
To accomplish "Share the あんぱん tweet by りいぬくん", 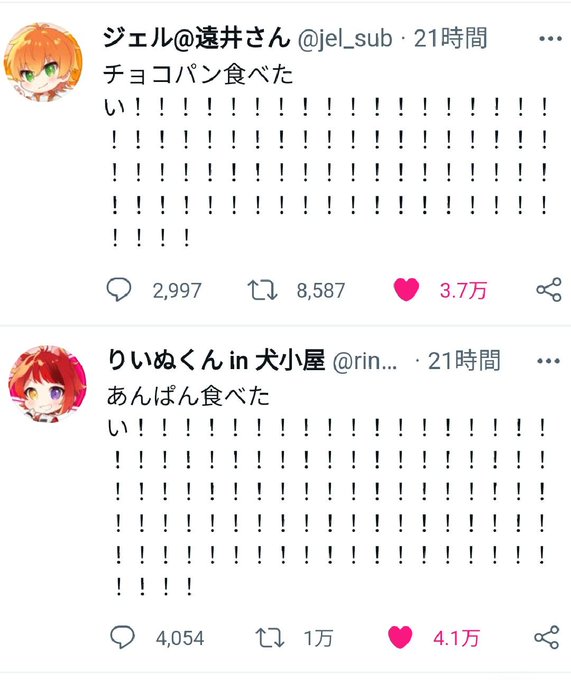I will 546,637.
